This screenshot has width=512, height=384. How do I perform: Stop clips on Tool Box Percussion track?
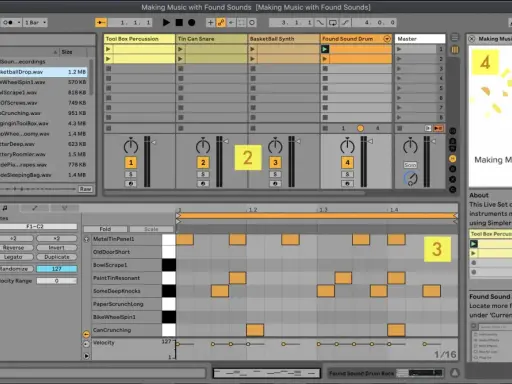[x=108, y=128]
